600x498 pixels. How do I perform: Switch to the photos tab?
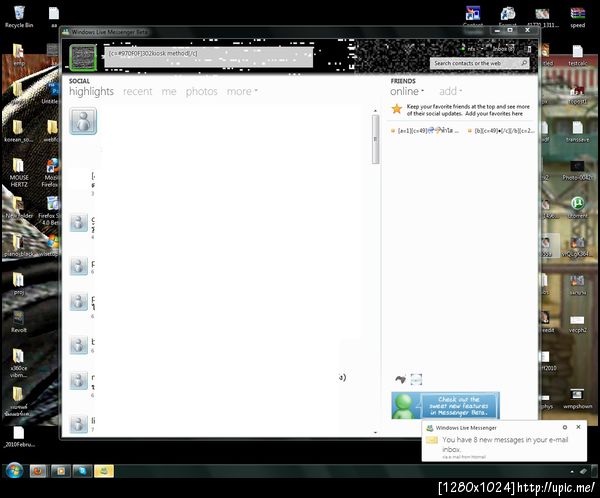point(201,91)
